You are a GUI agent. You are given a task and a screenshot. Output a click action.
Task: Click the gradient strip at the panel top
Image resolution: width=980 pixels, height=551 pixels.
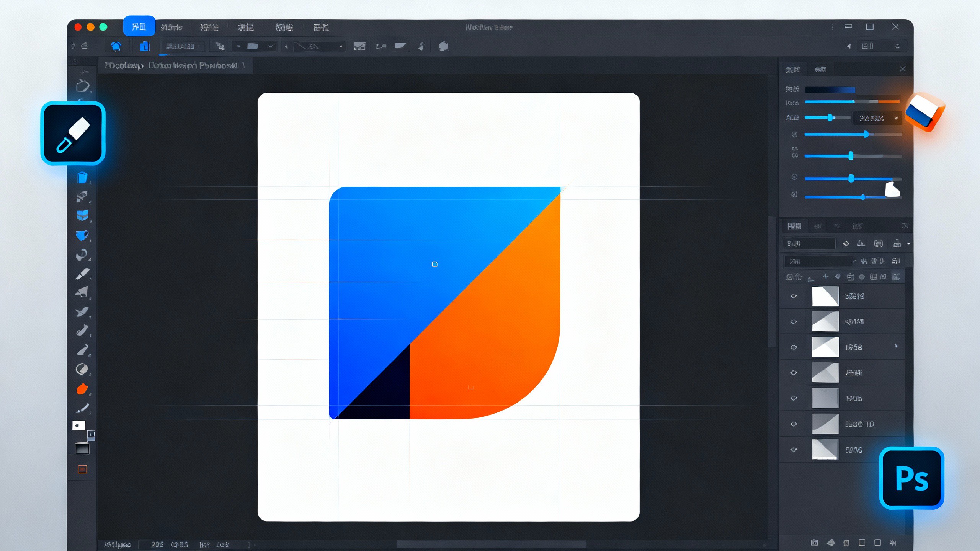pyautogui.click(x=831, y=90)
